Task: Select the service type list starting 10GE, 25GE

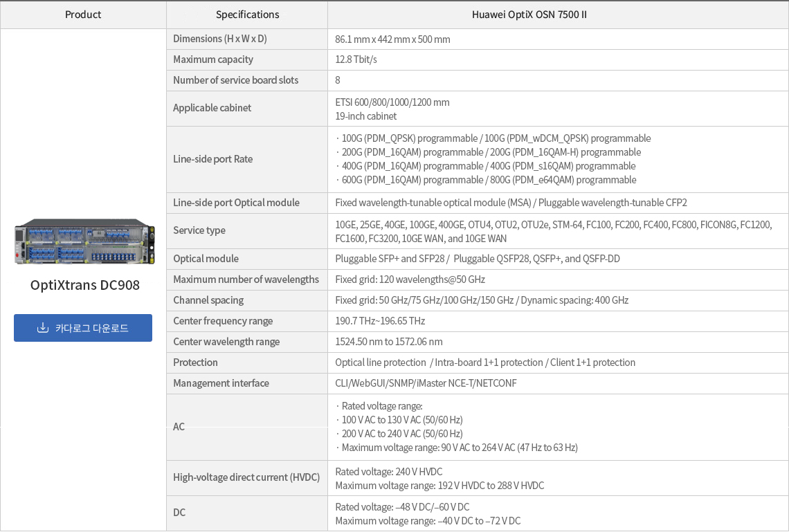Action: coord(554,225)
